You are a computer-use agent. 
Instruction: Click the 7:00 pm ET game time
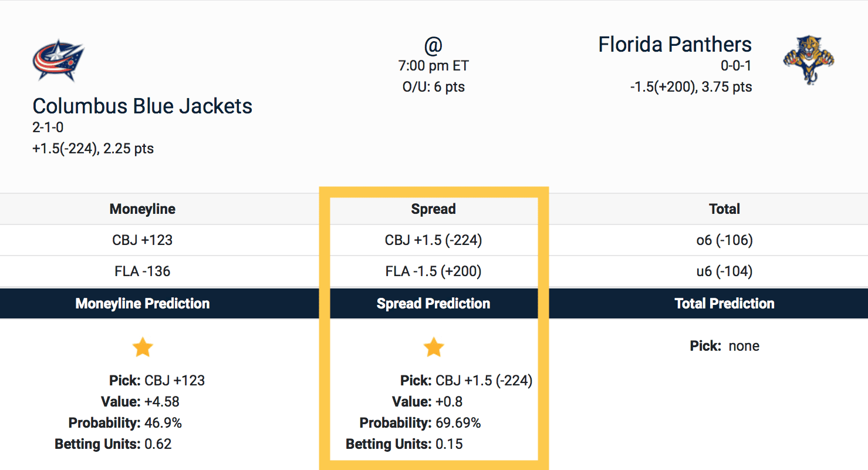coord(434,66)
